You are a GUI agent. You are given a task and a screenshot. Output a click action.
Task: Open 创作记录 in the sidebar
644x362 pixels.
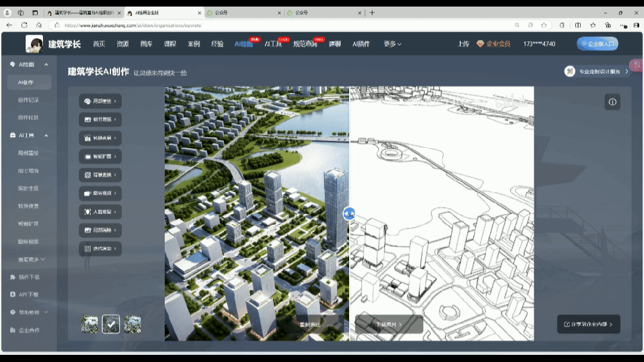pyautogui.click(x=28, y=100)
